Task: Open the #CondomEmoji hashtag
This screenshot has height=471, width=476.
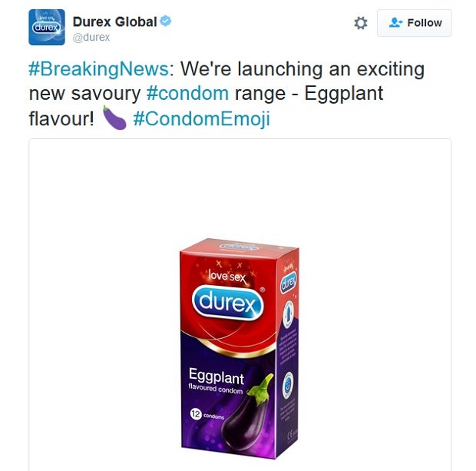Action: point(201,118)
